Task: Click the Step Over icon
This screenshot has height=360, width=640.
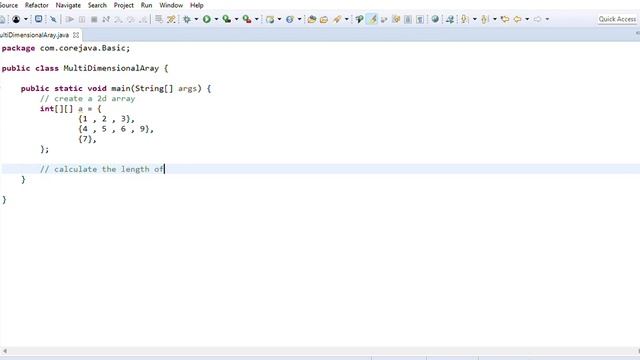Action: 131,19
